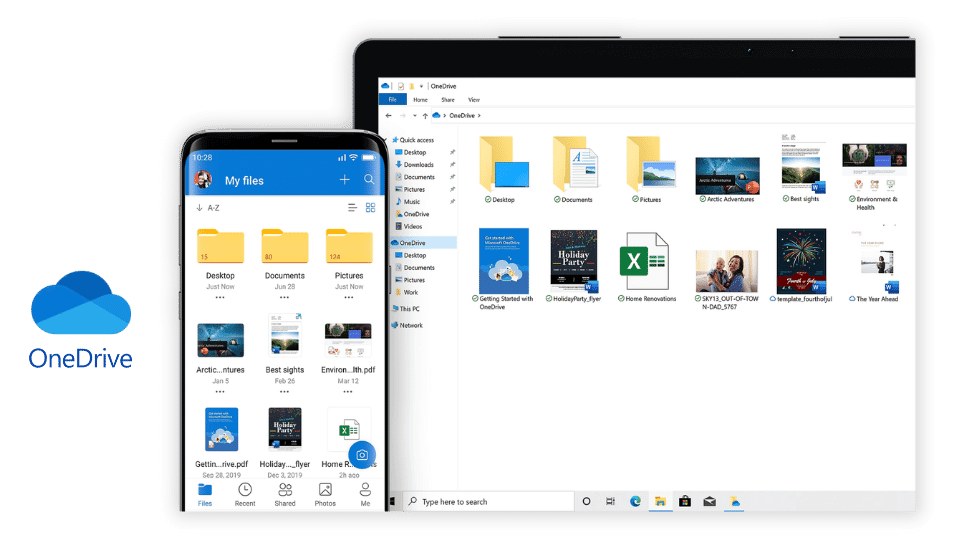
Task: Tap the camera scan floating button
Action: pos(362,455)
